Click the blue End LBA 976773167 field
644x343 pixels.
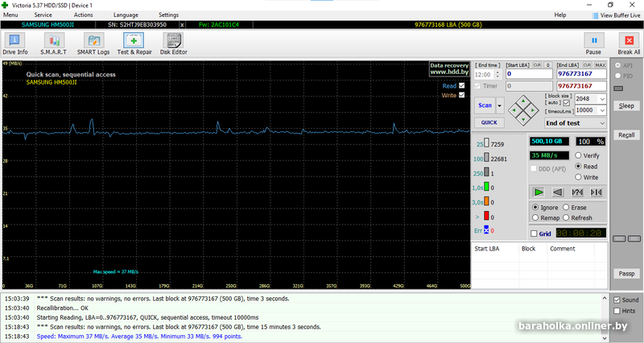point(581,74)
